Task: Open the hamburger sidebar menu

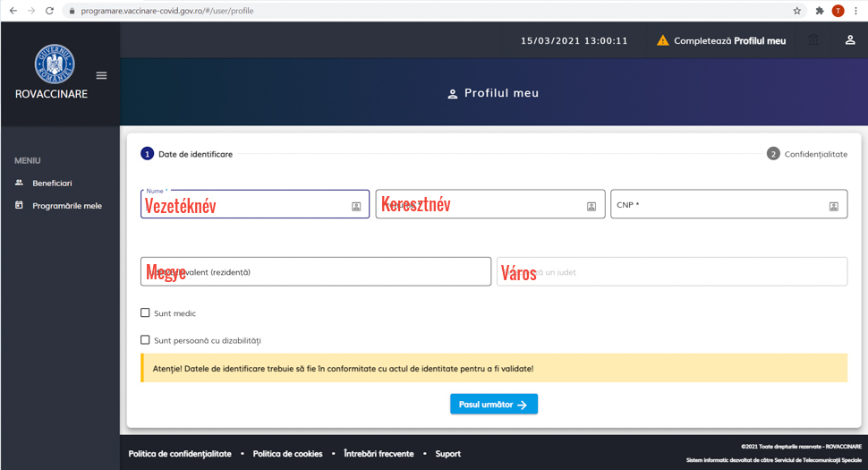Action: click(x=101, y=76)
